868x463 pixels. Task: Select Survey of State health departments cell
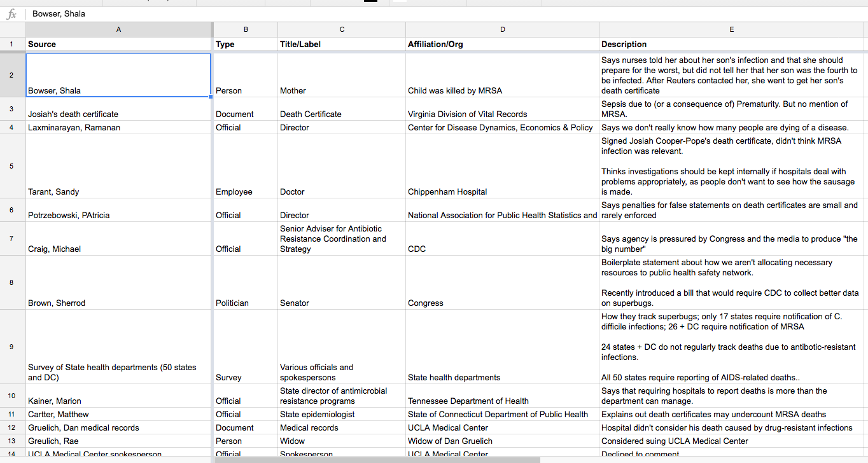119,347
